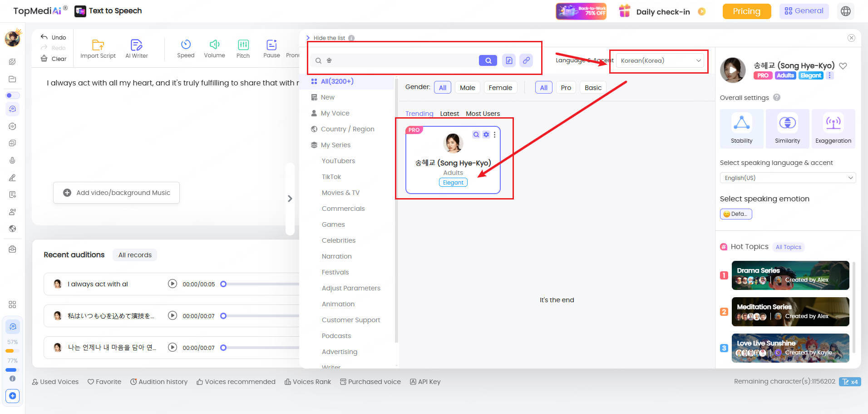
Task: Select the YouTubers category
Action: click(x=338, y=161)
